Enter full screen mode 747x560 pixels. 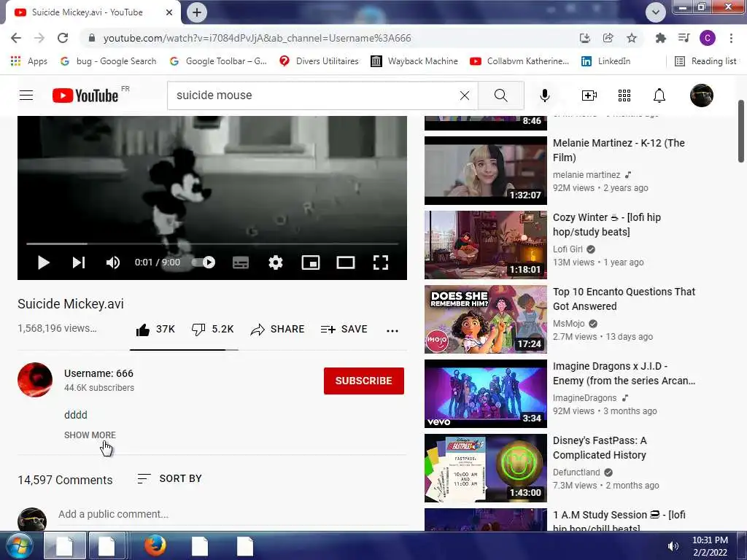381,262
